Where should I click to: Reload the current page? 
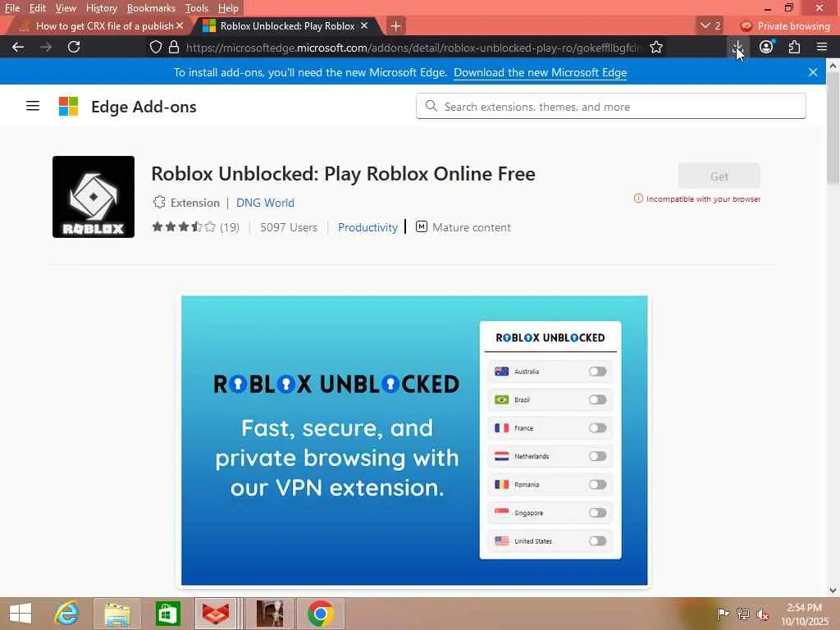point(74,47)
